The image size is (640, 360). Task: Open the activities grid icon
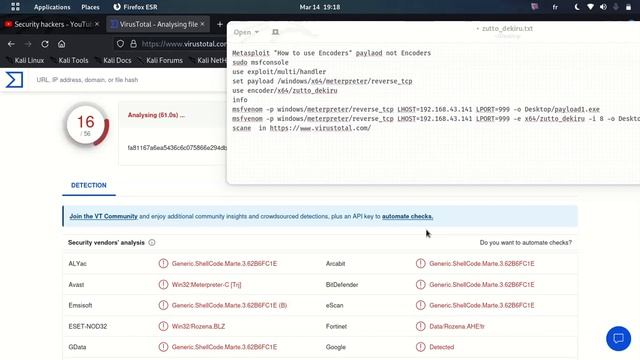[x=15, y=7]
